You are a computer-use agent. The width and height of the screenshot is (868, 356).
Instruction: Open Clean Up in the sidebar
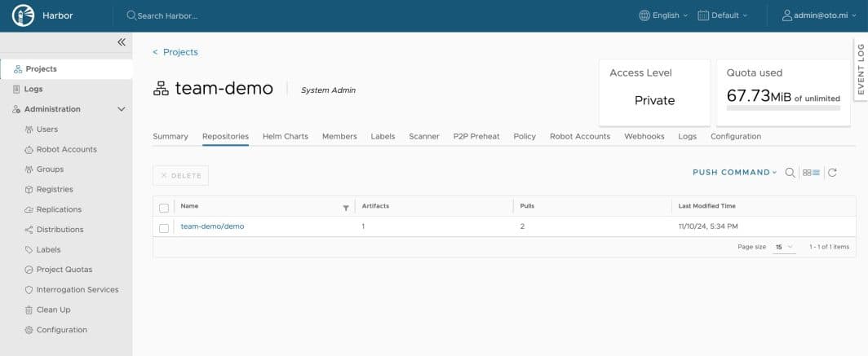[53, 310]
